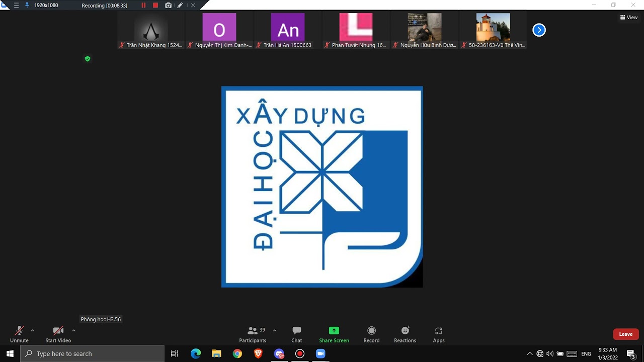Open the volume tray icon
The image size is (644, 362).
[x=550, y=354]
